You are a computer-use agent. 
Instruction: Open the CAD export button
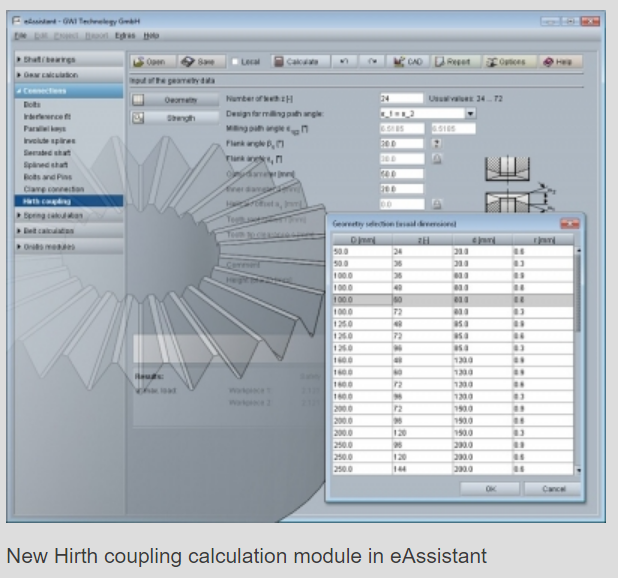pos(408,61)
